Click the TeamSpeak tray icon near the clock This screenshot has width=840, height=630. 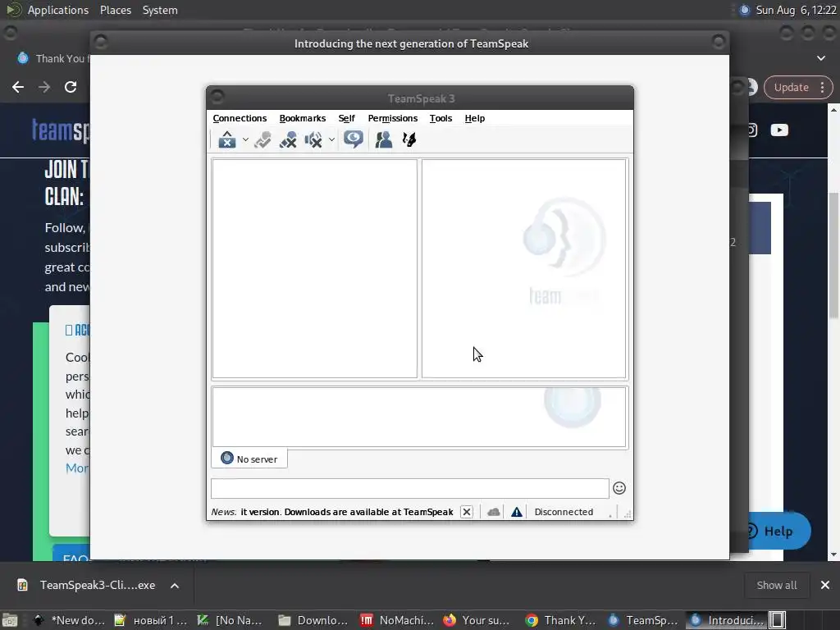(744, 10)
